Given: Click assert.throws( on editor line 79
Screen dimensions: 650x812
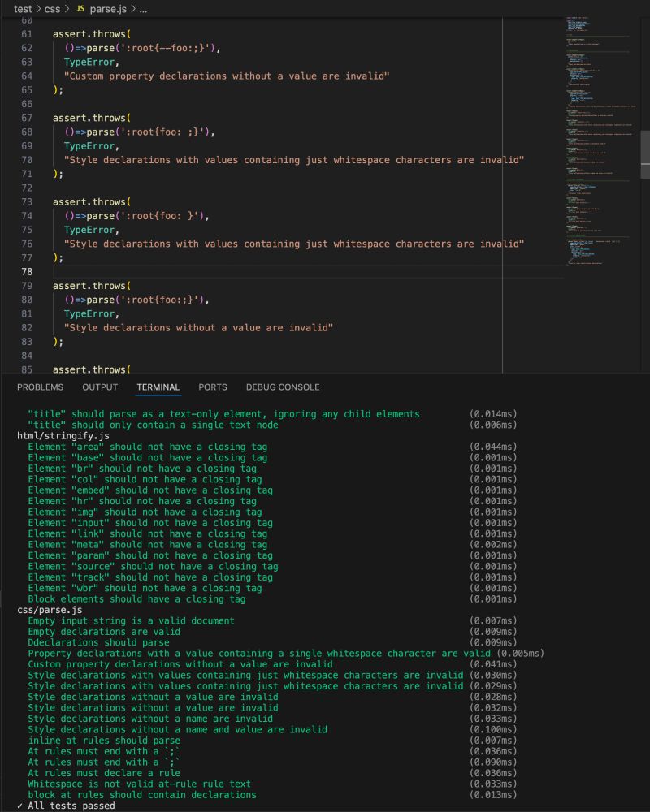Looking at the screenshot, I should coord(92,286).
